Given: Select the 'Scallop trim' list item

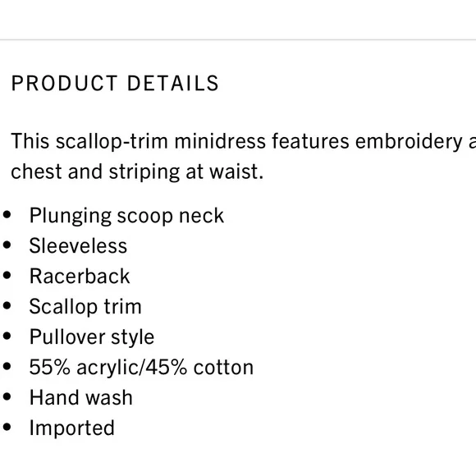Looking at the screenshot, I should coord(85,307).
